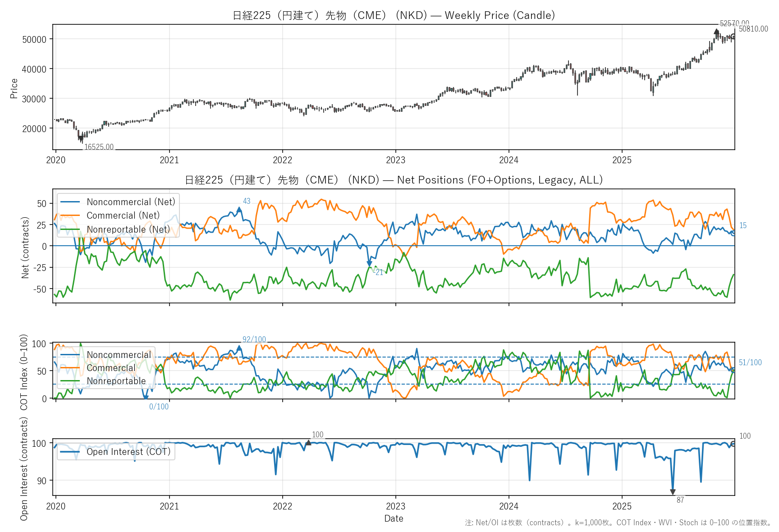
Task: Click the Weekly Price (Candle) chart title
Action: pyautogui.click(x=393, y=15)
